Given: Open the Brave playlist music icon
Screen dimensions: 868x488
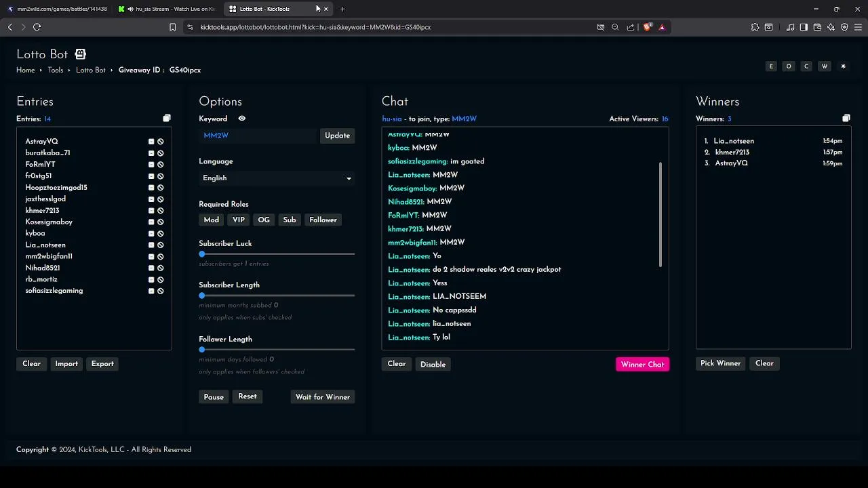Looking at the screenshot, I should [791, 27].
